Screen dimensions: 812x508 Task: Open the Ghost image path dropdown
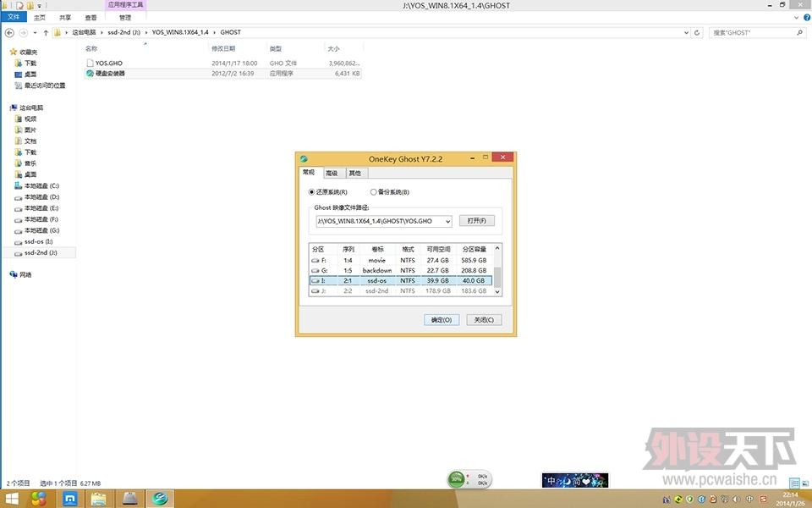coord(447,221)
